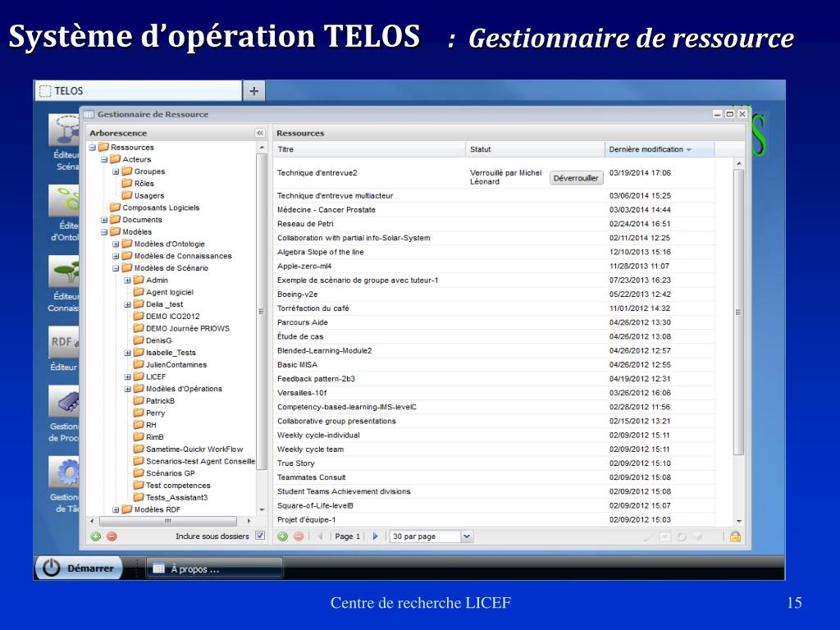This screenshot has width=840, height=630.
Task: Expand the Modèles RDF tree node
Action: pos(116,509)
